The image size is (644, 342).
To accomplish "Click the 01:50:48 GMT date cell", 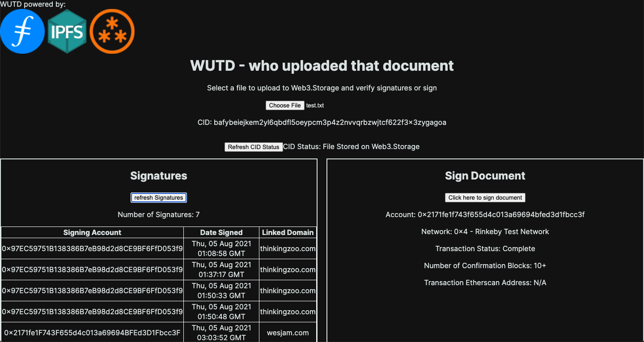I will click(221, 312).
